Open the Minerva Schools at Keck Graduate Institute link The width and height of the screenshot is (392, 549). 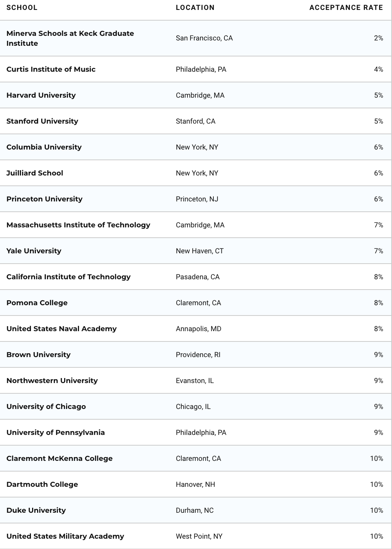coord(70,38)
